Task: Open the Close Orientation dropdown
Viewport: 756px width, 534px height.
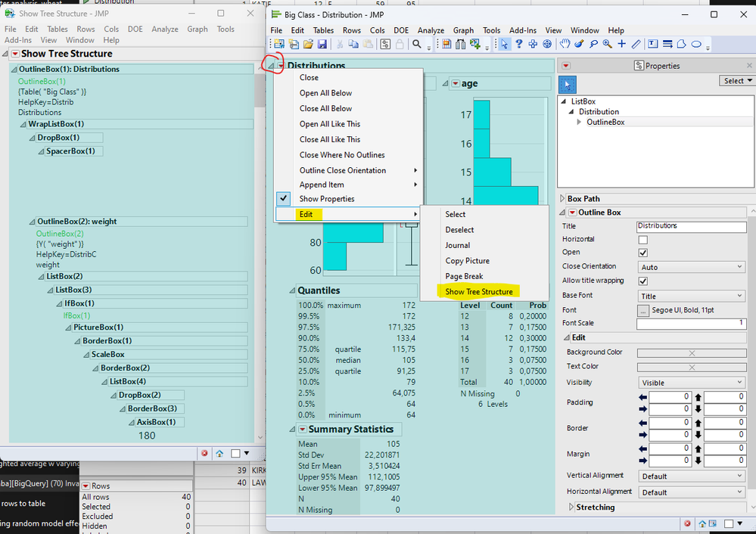Action: (x=692, y=267)
